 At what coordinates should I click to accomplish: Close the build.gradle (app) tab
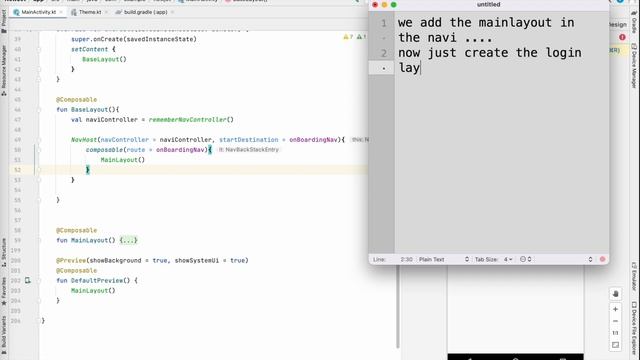tap(172, 12)
